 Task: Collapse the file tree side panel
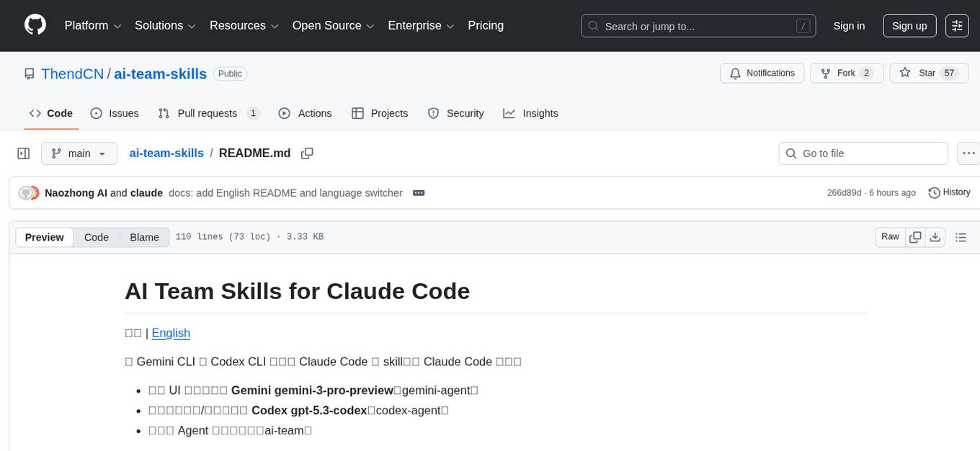pyautogui.click(x=24, y=153)
